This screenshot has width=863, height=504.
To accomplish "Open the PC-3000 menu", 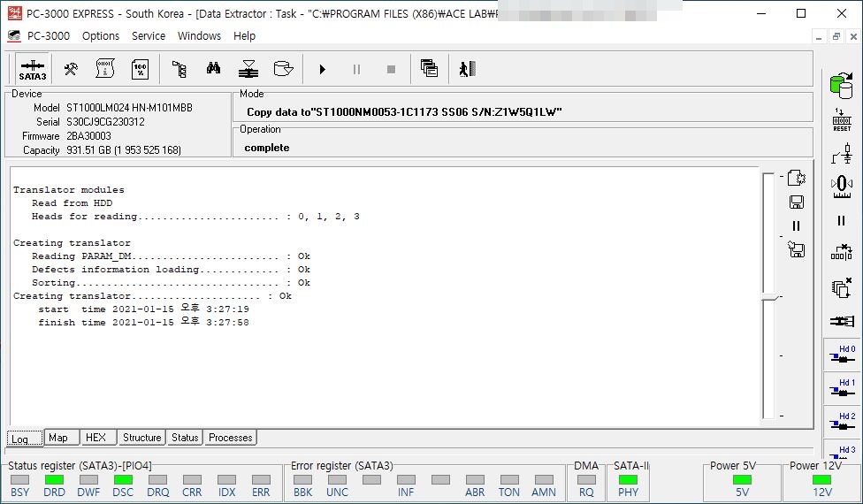I will [49, 35].
